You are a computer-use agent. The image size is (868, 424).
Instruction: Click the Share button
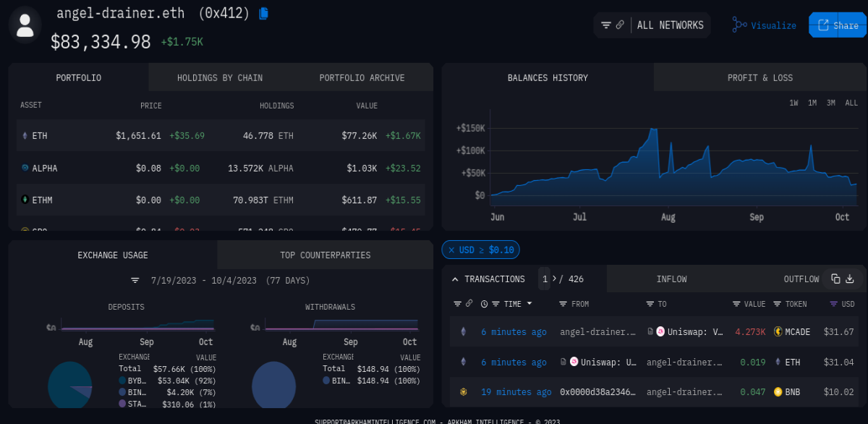838,25
